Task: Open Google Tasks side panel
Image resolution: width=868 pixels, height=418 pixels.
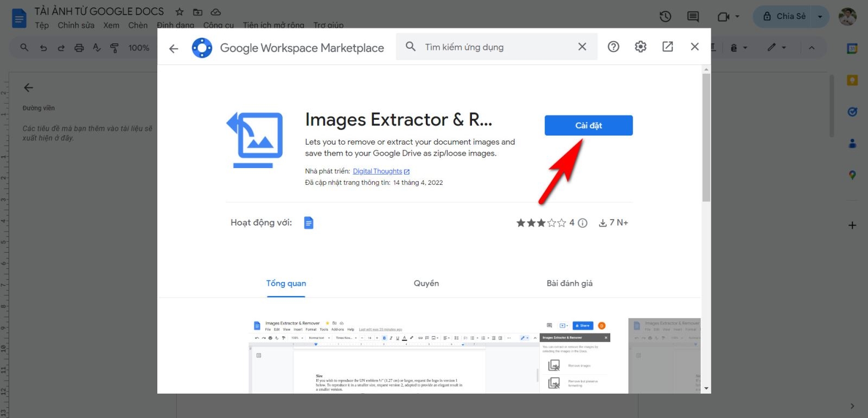Action: tap(852, 112)
